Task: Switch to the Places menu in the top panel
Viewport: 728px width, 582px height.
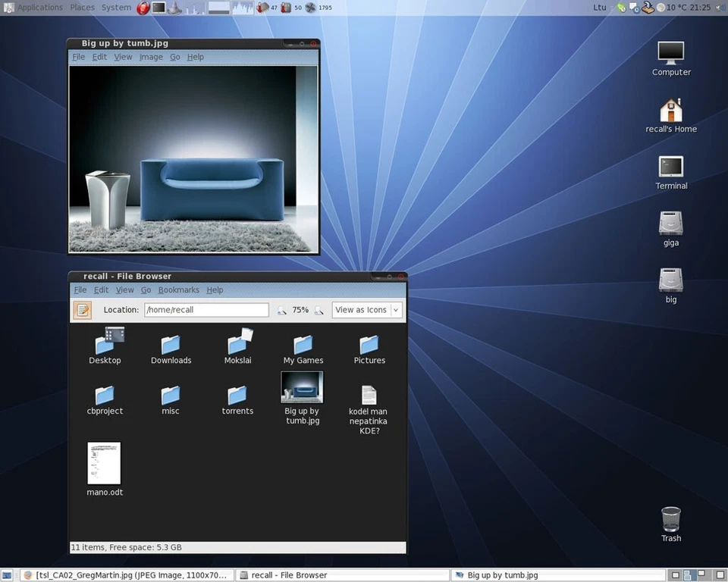Action: coord(82,7)
